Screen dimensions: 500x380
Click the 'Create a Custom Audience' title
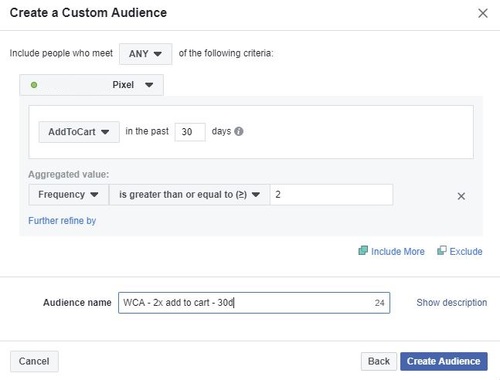[88, 13]
